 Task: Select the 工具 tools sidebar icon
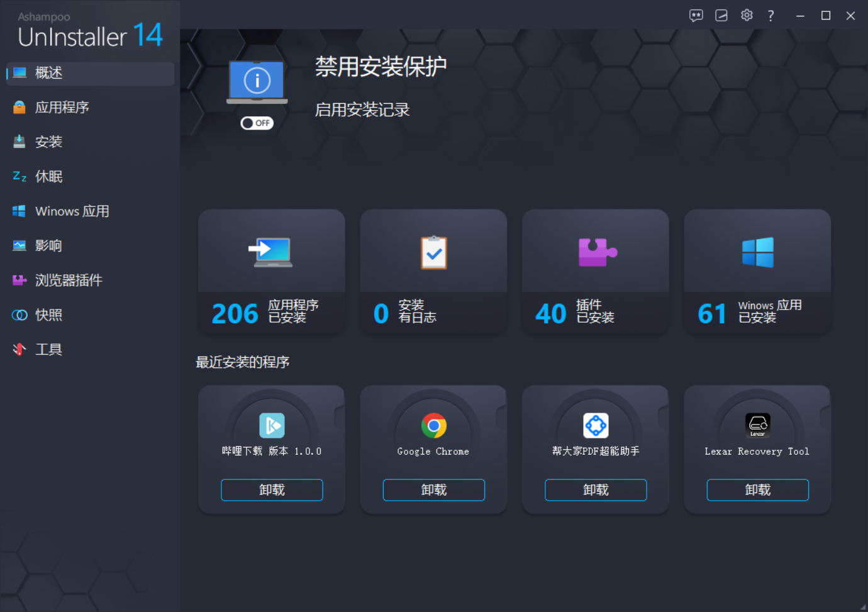coord(19,349)
